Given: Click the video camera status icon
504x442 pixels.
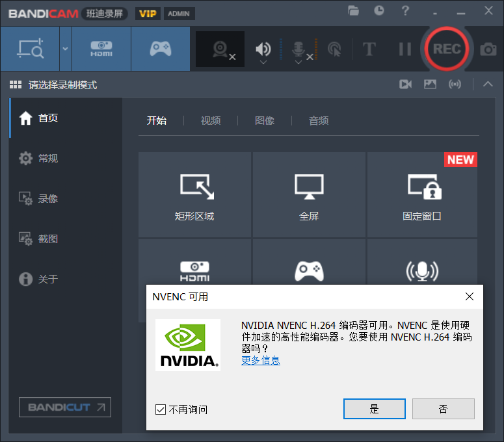Looking at the screenshot, I should click(x=405, y=84).
